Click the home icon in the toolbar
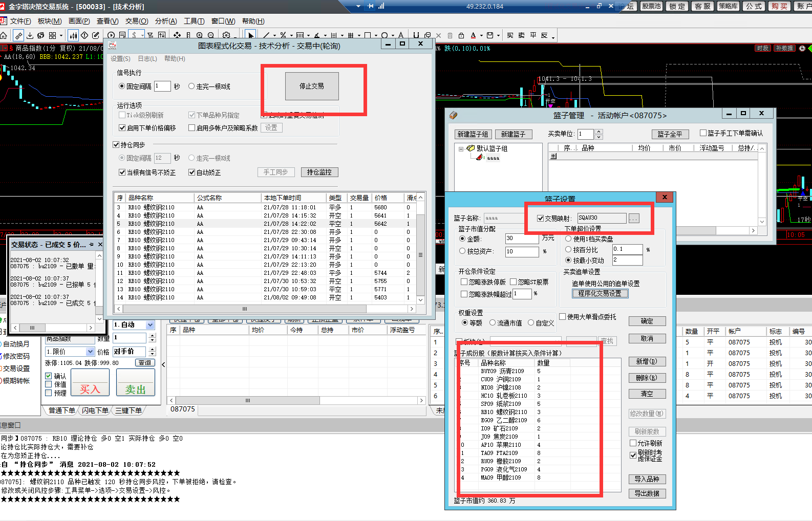The image size is (812, 521). 4,35
